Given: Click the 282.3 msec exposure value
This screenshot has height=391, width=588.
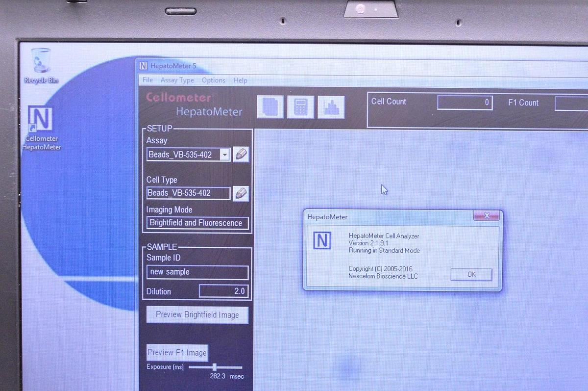Looking at the screenshot, I should [x=227, y=376].
